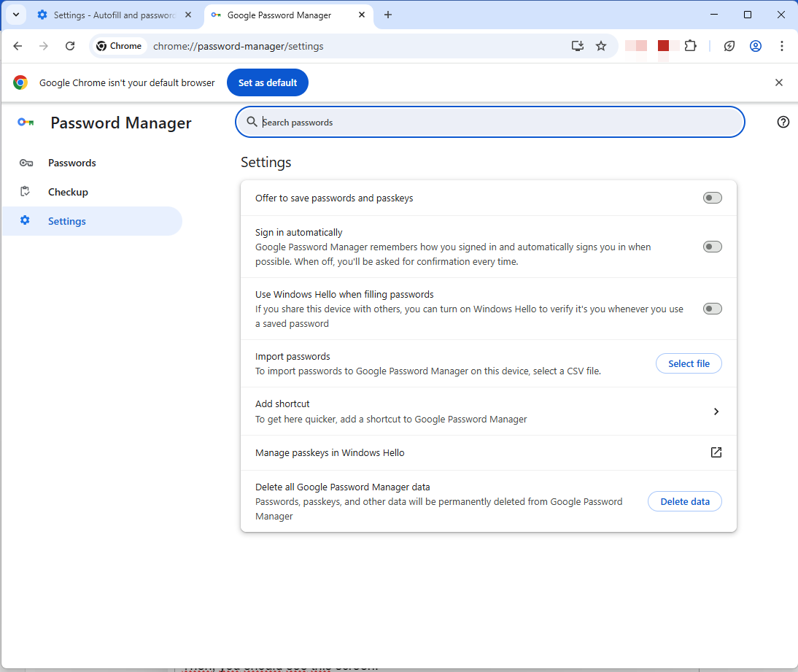Turn on Sign in automatically toggle
The width and height of the screenshot is (798, 672).
tap(713, 247)
